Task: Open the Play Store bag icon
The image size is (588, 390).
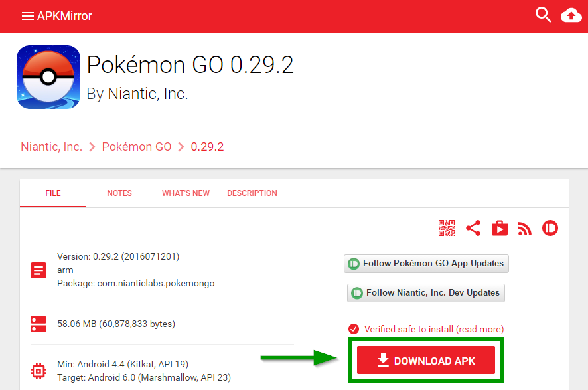Action: click(500, 228)
